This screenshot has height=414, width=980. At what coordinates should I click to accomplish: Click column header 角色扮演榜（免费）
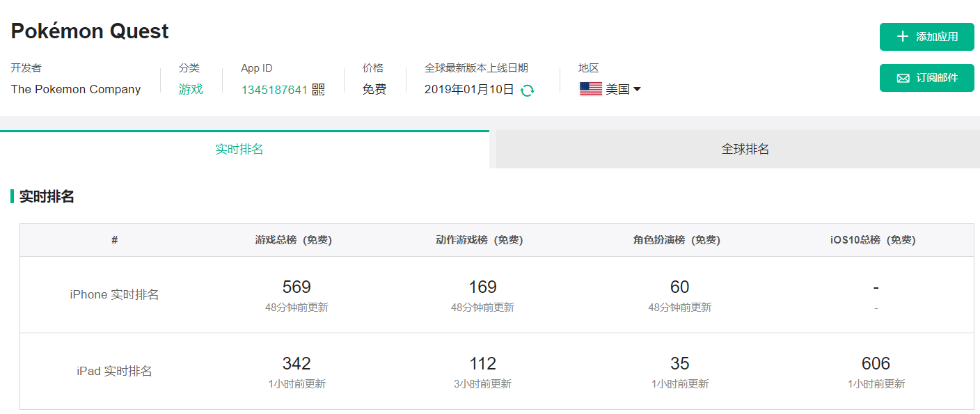pos(677,240)
